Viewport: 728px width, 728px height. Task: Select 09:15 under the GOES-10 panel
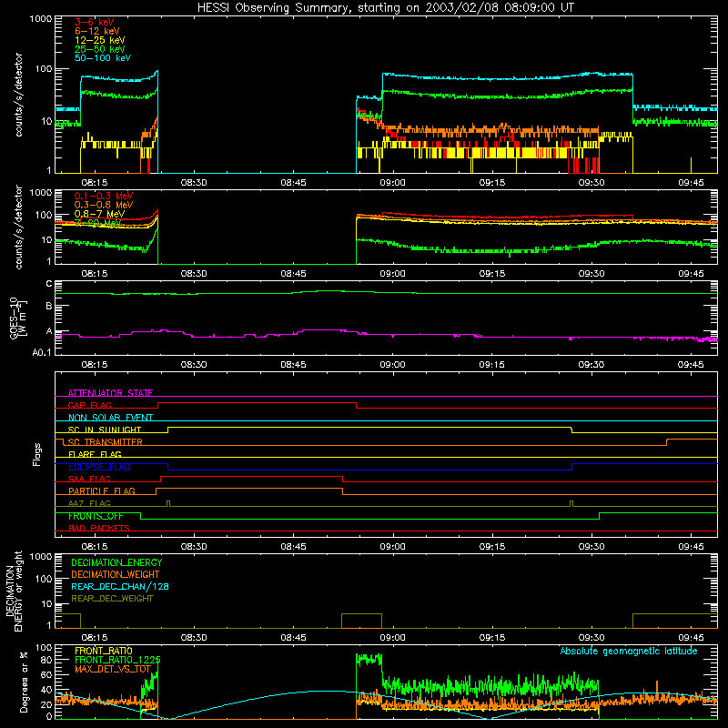(x=492, y=365)
